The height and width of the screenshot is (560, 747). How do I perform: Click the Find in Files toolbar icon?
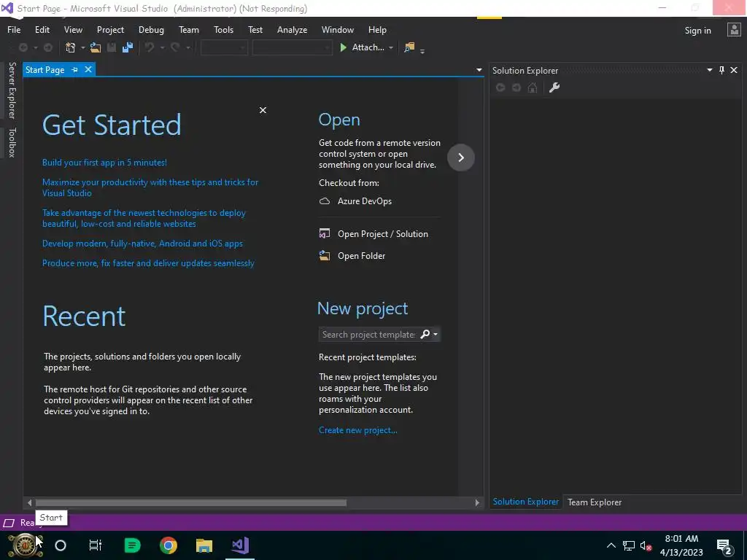tap(409, 47)
